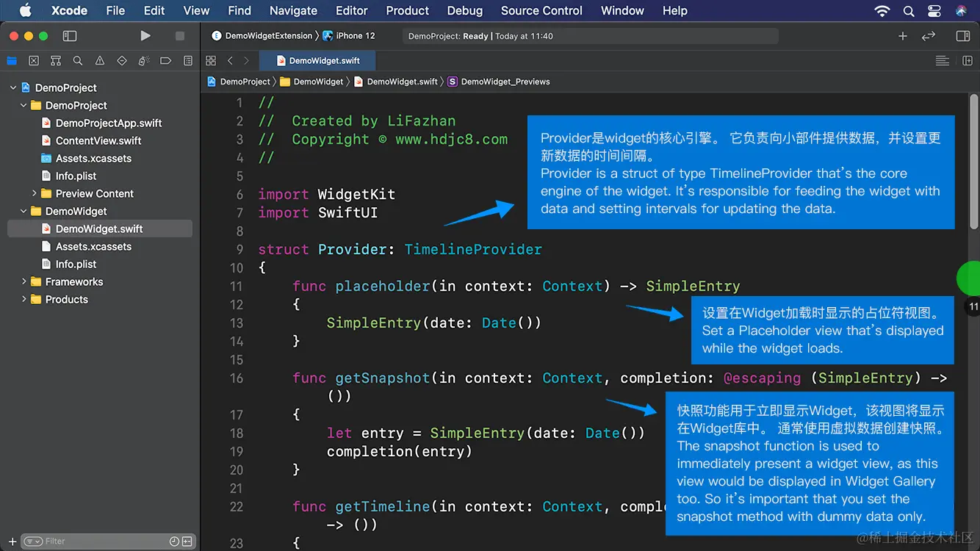Run the project with the Play button
The width and height of the screenshot is (980, 551).
pos(145,35)
